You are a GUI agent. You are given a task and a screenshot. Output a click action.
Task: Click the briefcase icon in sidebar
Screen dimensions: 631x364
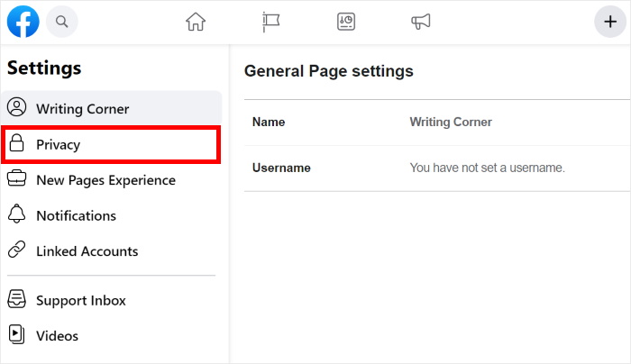[16, 180]
